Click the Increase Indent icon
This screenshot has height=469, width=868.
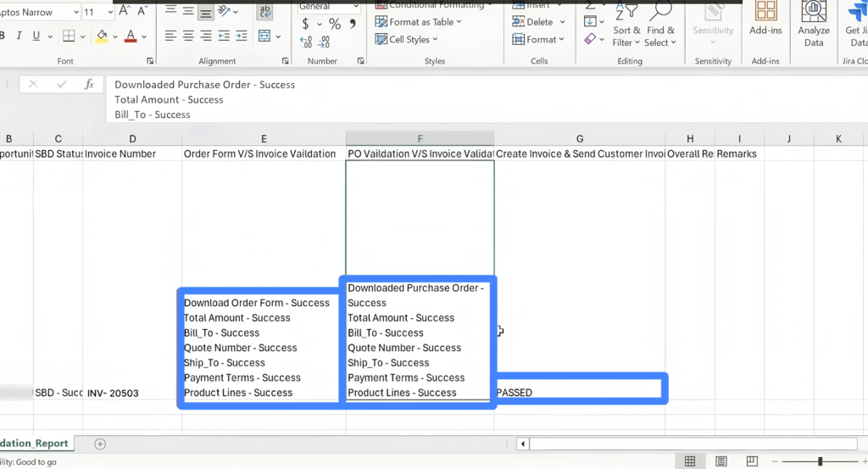(x=242, y=36)
